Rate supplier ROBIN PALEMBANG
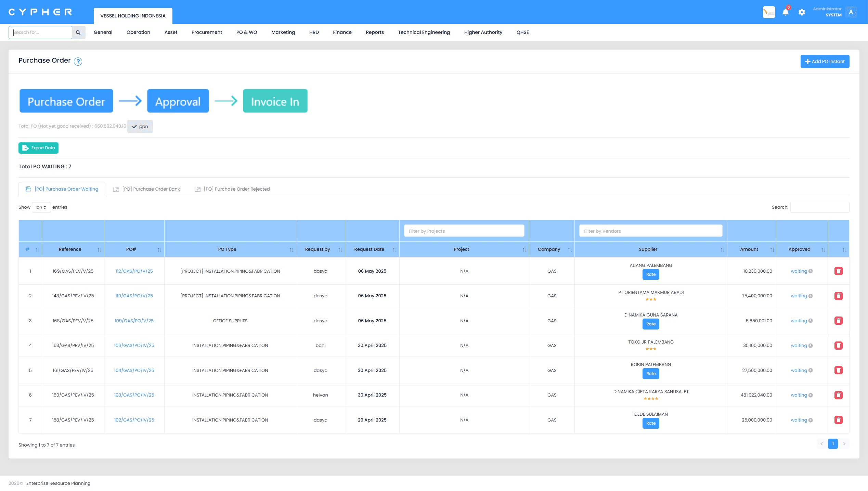868x491 pixels. pyautogui.click(x=651, y=374)
